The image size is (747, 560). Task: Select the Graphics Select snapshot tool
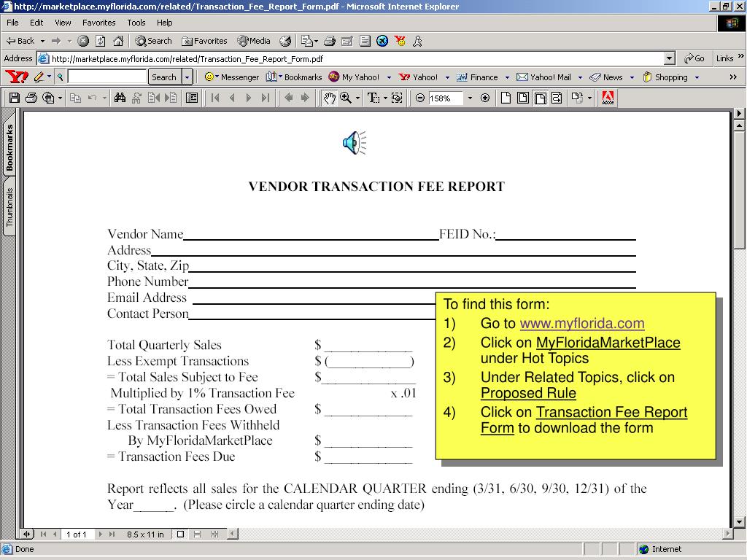397,98
